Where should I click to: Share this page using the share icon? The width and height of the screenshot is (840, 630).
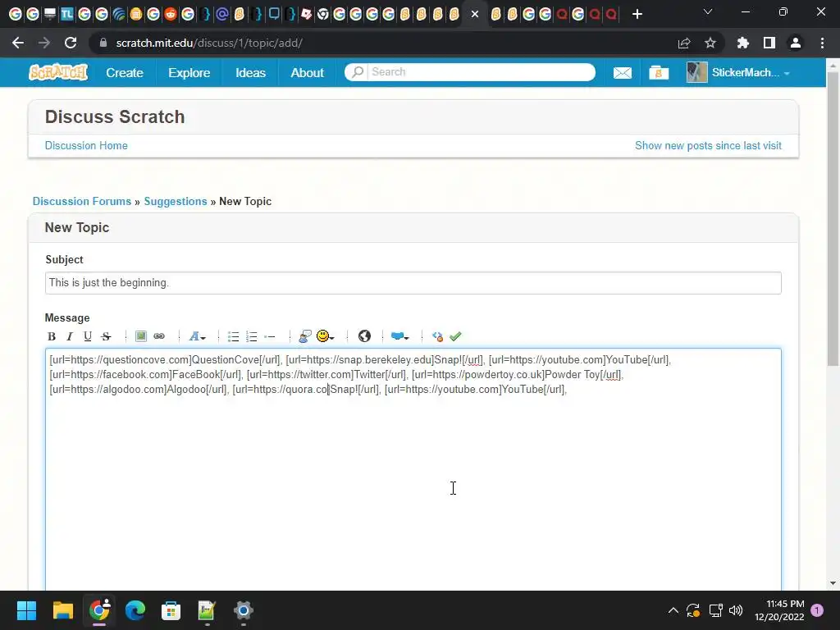click(684, 43)
